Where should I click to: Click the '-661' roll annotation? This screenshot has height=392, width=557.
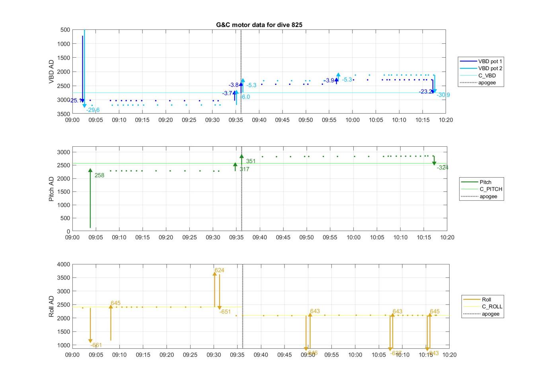96,345
